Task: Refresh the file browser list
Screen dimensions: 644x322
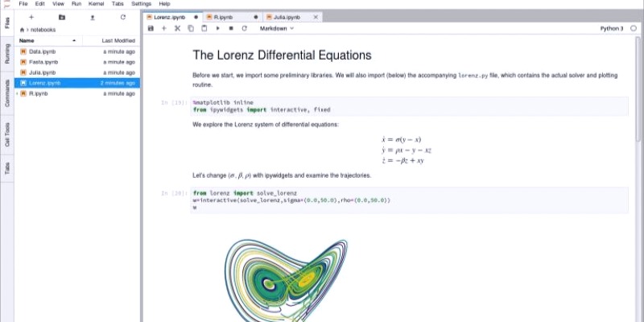Action: [x=122, y=16]
